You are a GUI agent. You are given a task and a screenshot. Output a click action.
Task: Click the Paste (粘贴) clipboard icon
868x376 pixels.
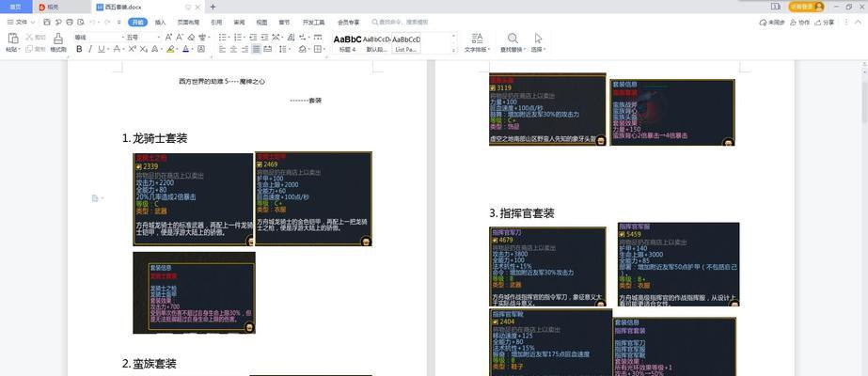coord(12,39)
